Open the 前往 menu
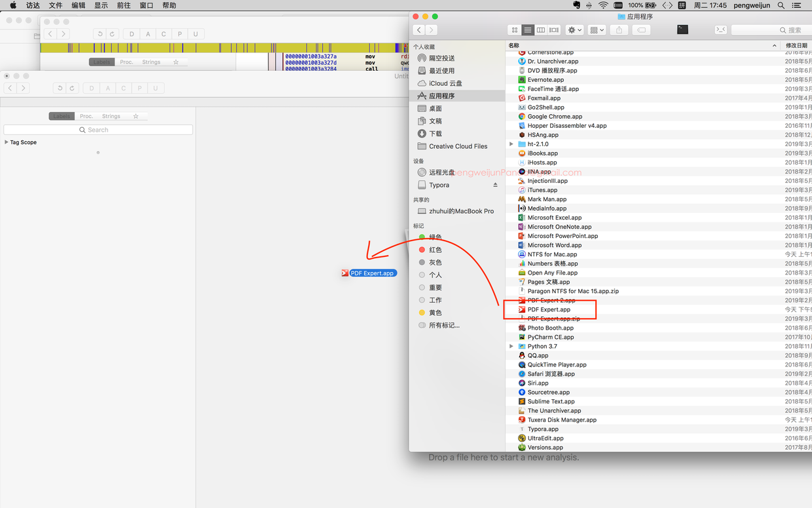This screenshot has height=508, width=812. (124, 5)
